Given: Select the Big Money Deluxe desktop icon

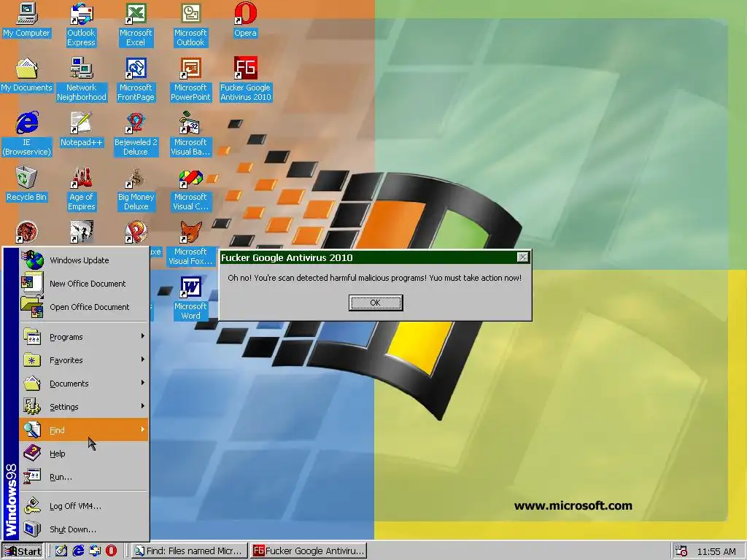Looking at the screenshot, I should click(x=136, y=188).
